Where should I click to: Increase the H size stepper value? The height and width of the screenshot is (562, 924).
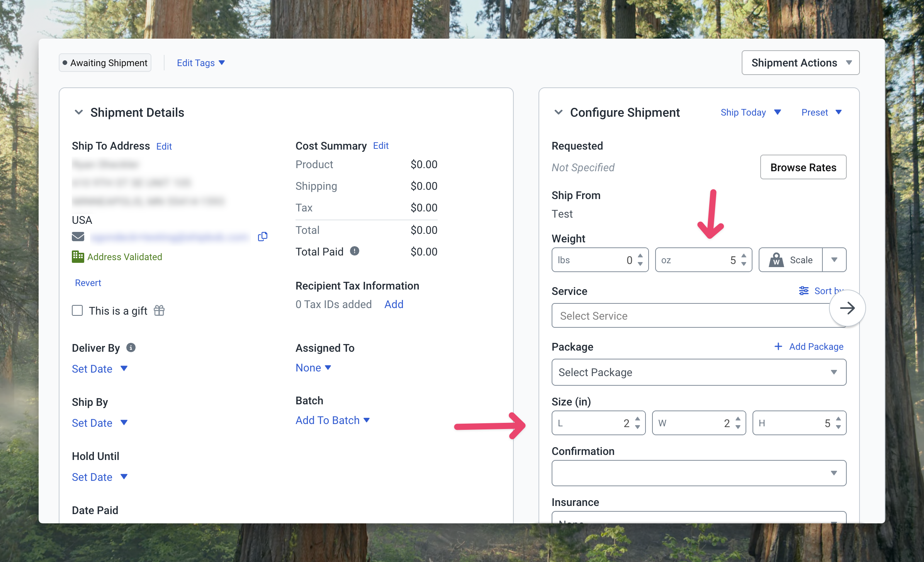(838, 419)
